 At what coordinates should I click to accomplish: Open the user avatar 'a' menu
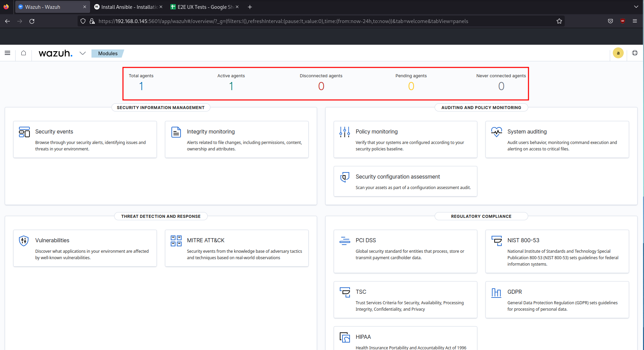[618, 53]
